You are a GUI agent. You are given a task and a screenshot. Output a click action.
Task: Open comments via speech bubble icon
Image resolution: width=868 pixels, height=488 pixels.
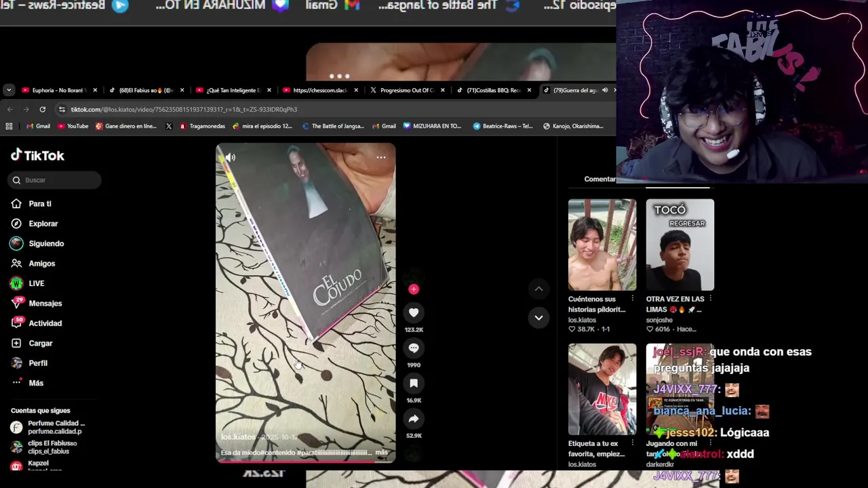click(x=414, y=348)
